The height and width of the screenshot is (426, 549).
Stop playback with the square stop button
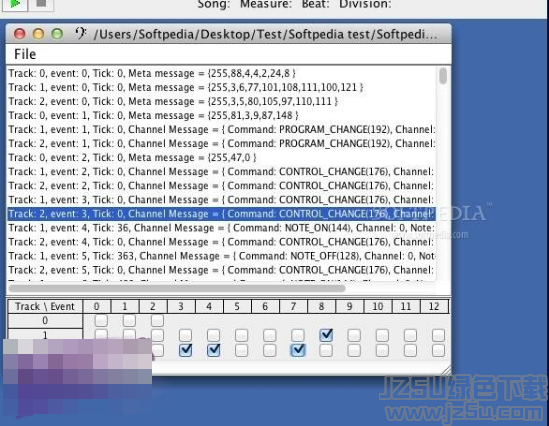tap(41, 4)
